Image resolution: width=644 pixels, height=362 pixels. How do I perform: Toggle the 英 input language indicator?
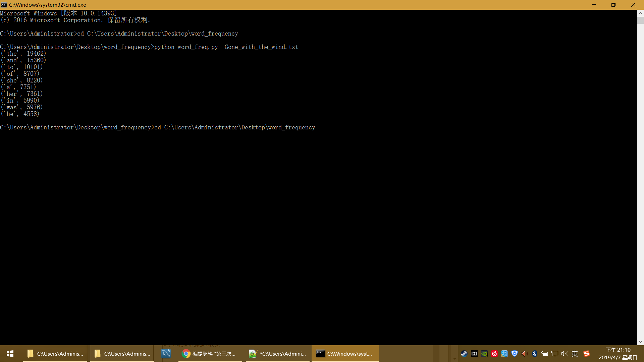coord(575,354)
